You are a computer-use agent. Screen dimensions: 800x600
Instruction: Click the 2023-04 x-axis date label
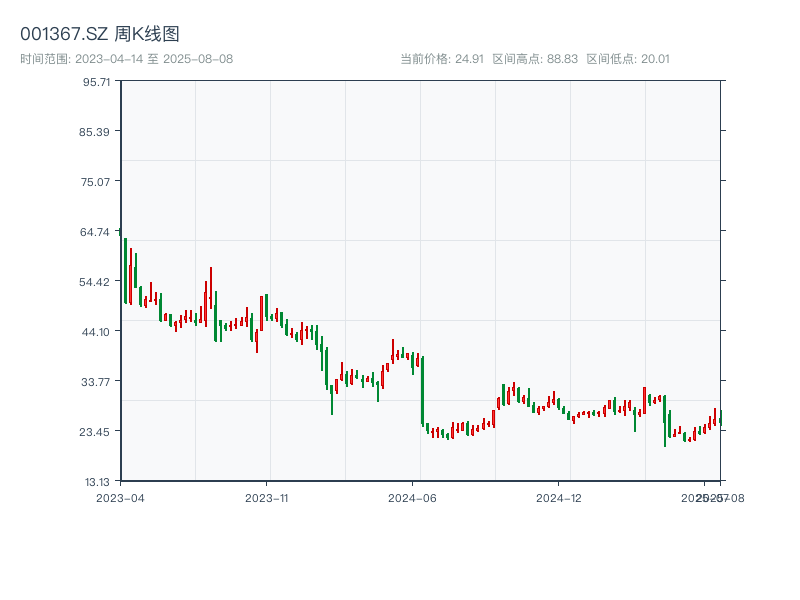tap(120, 497)
